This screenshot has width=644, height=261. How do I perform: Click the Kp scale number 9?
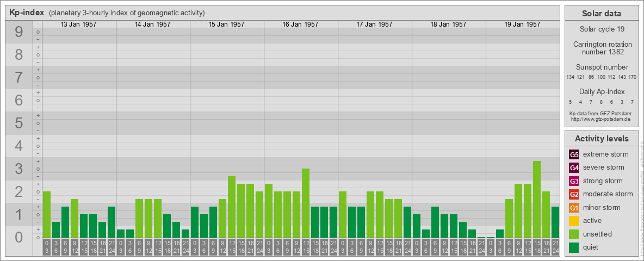click(x=19, y=32)
